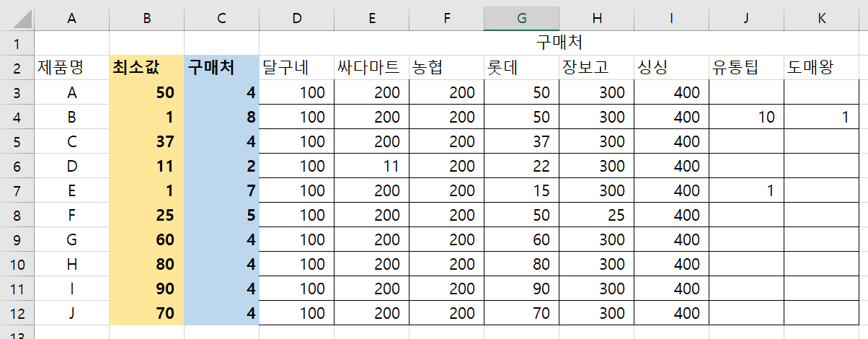Select the 롯데 header cell
The height and width of the screenshot is (339, 868).
pos(521,68)
